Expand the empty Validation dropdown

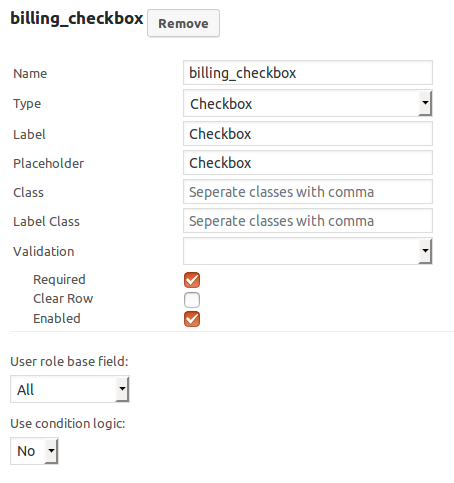308,251
